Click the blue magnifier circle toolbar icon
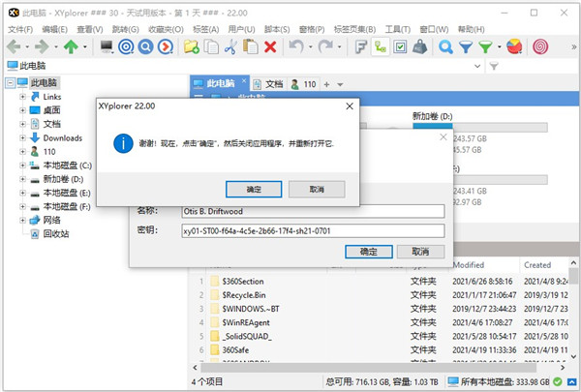 point(145,46)
